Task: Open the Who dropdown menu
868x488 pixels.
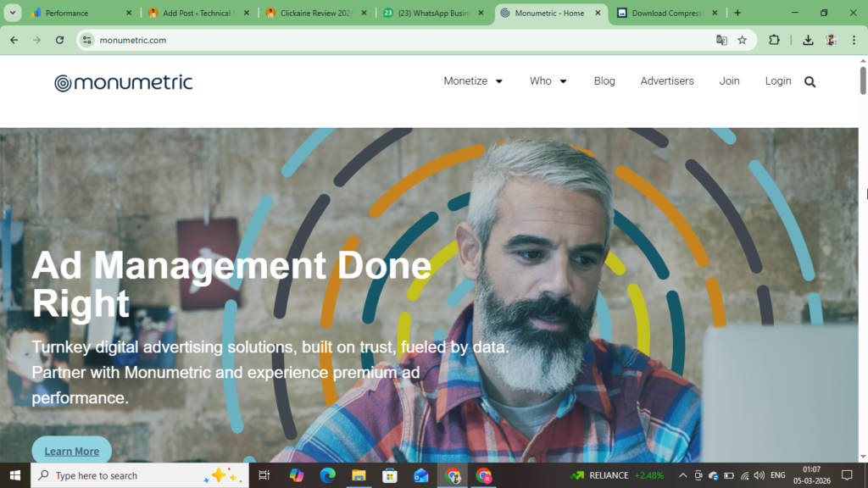Action: (x=548, y=81)
